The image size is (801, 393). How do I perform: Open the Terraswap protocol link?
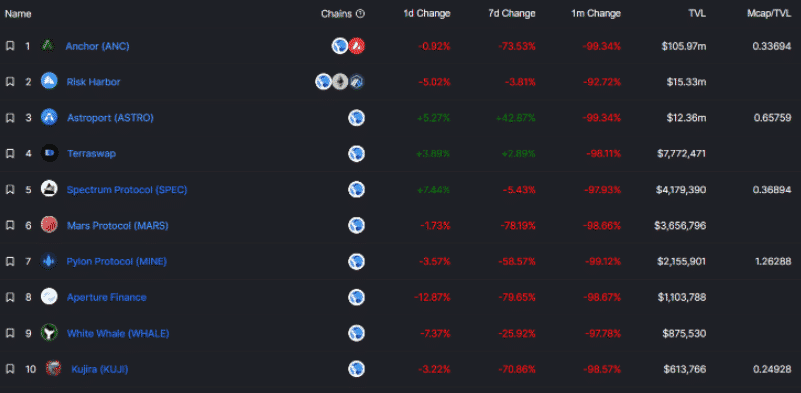91,153
